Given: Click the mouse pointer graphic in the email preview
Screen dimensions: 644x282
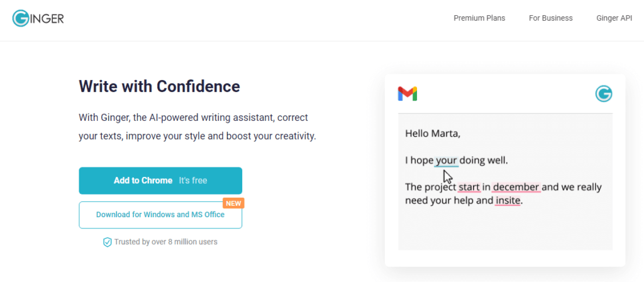Looking at the screenshot, I should [x=448, y=176].
